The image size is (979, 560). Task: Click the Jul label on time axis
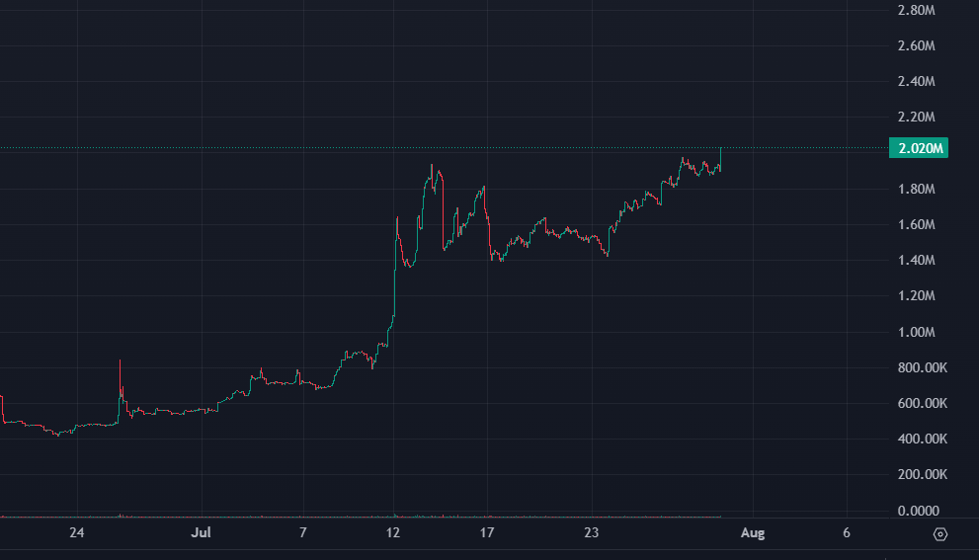[202, 532]
